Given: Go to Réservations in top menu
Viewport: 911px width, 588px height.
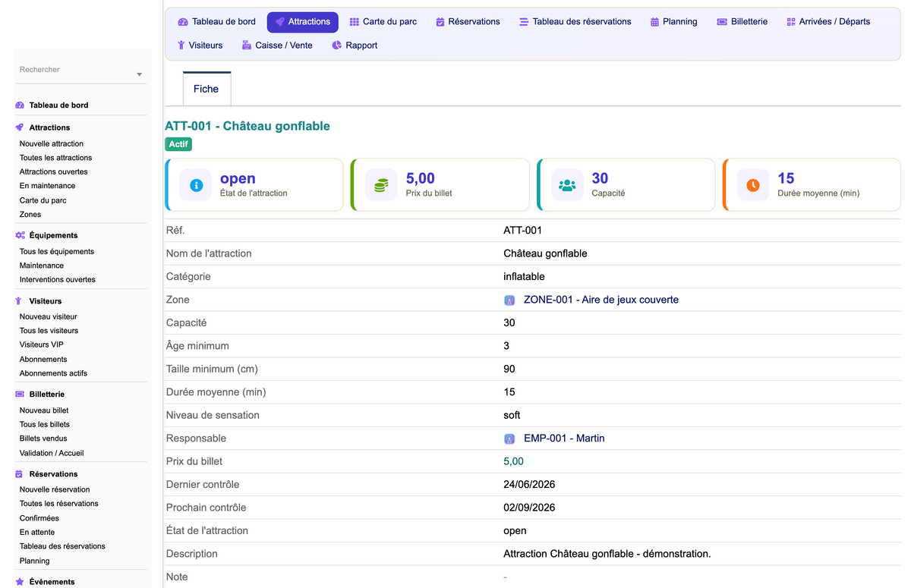Looking at the screenshot, I should (468, 22).
